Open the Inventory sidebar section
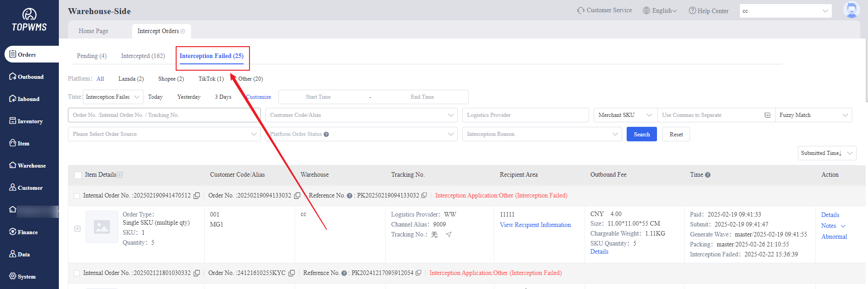The height and width of the screenshot is (289, 868). pyautogui.click(x=26, y=121)
